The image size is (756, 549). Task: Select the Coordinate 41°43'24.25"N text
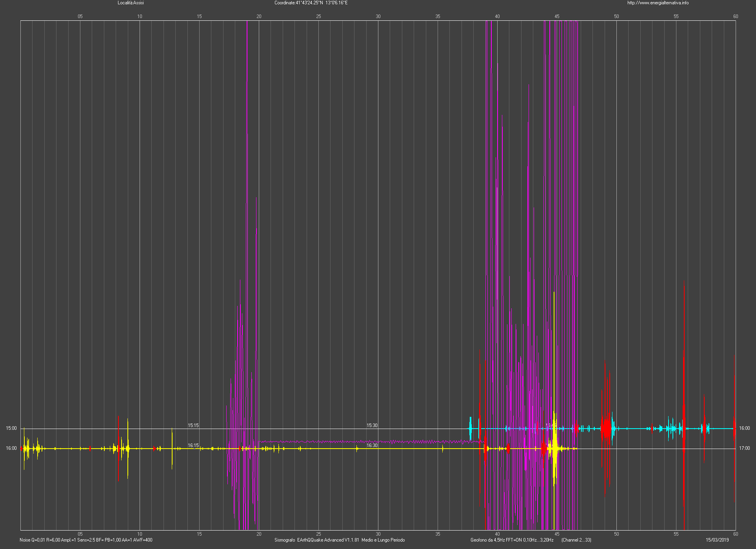point(299,3)
